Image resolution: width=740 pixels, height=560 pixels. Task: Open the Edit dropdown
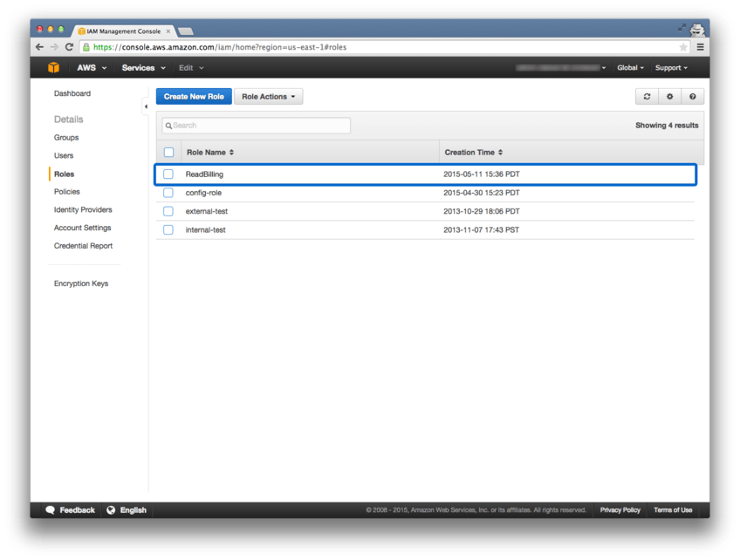pyautogui.click(x=191, y=68)
